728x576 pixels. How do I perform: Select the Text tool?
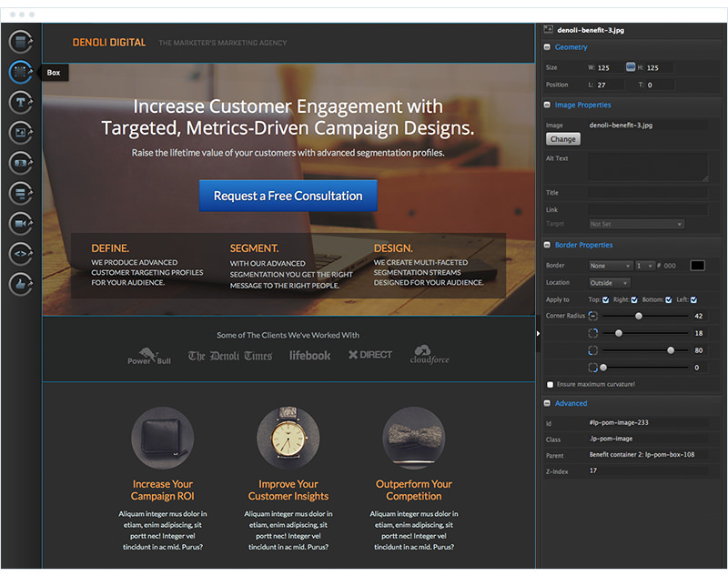(20, 102)
